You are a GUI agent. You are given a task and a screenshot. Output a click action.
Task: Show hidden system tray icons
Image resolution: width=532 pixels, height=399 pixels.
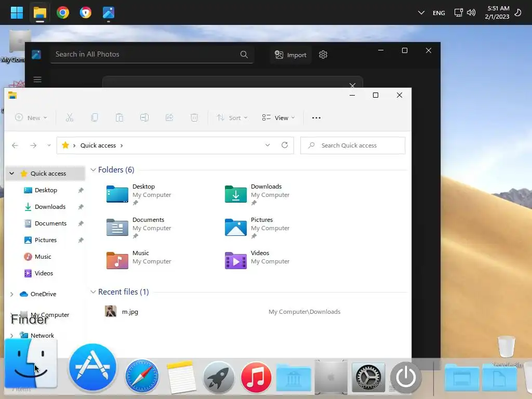[x=421, y=13]
